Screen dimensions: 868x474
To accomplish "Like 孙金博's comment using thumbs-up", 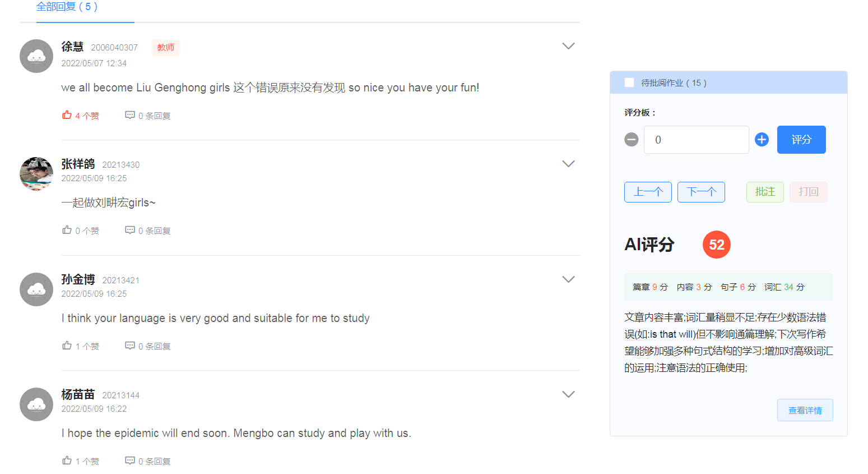I will pyautogui.click(x=67, y=346).
